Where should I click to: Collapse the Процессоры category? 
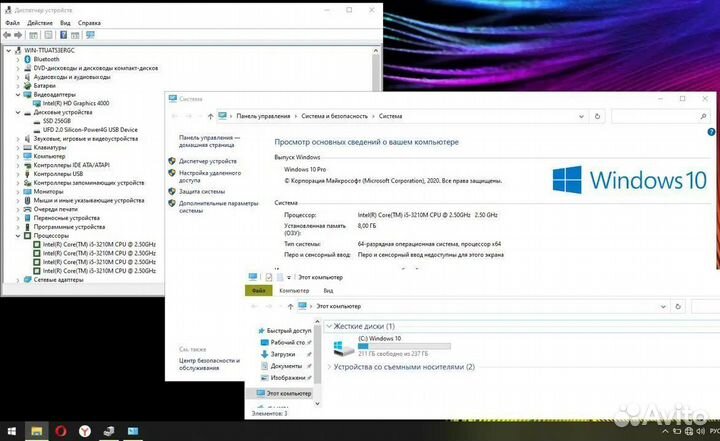[18, 236]
